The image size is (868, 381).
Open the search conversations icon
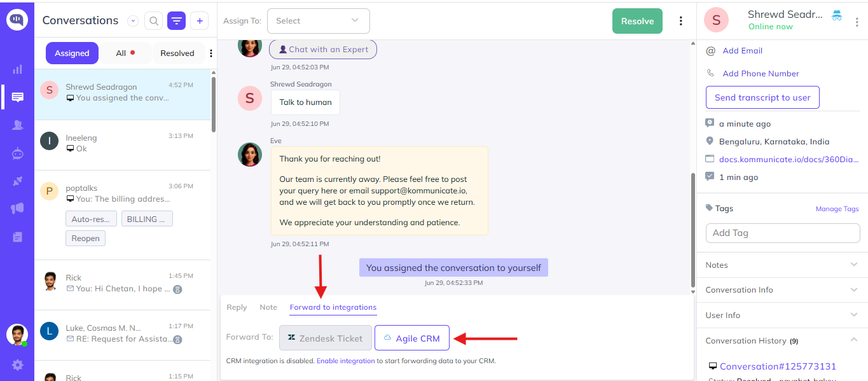153,21
